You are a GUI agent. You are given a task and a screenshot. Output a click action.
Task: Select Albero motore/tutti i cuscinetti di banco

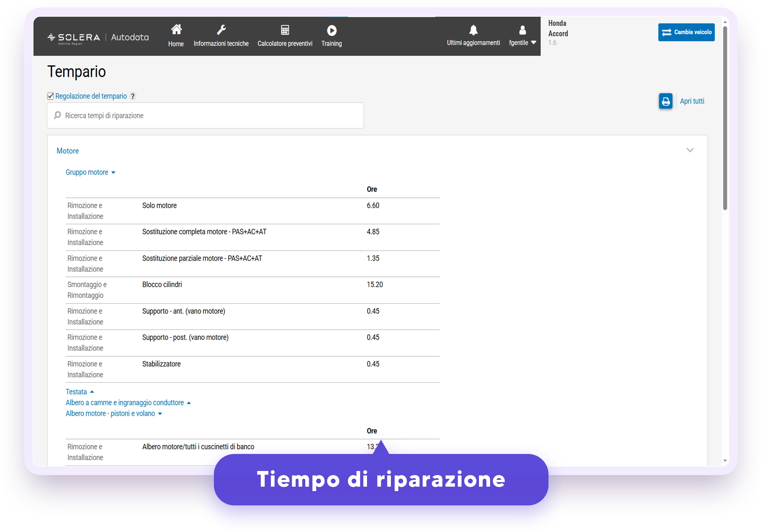click(x=198, y=447)
